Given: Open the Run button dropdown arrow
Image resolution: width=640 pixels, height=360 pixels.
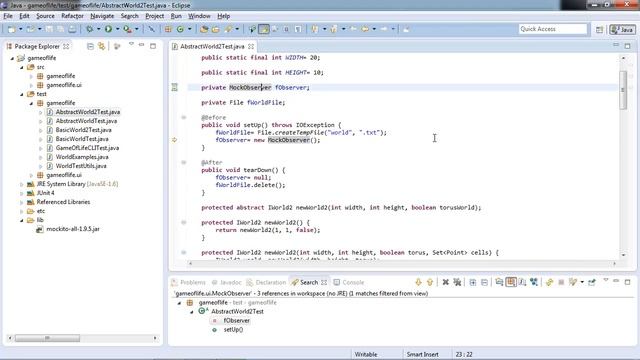Looking at the screenshot, I should pyautogui.click(x=118, y=29).
